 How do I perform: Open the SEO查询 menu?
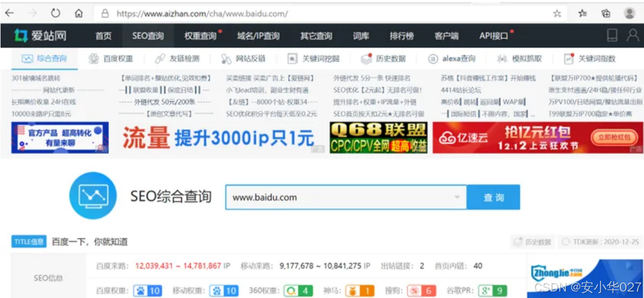click(x=148, y=36)
